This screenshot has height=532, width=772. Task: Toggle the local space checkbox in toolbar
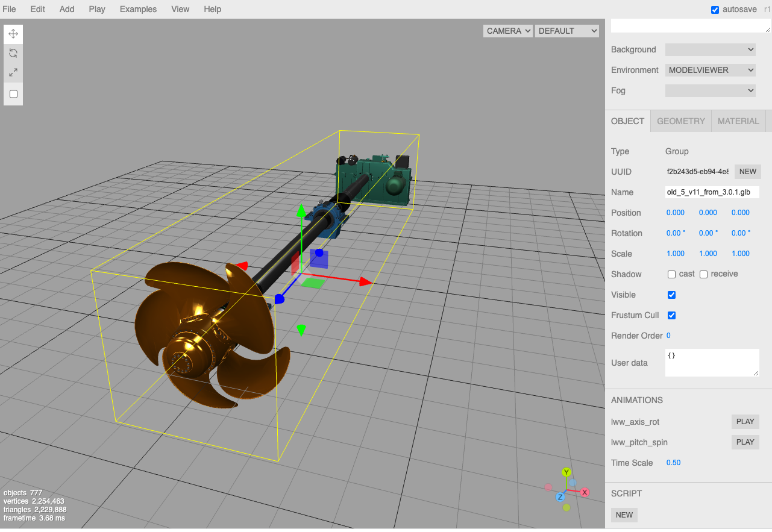coord(14,94)
